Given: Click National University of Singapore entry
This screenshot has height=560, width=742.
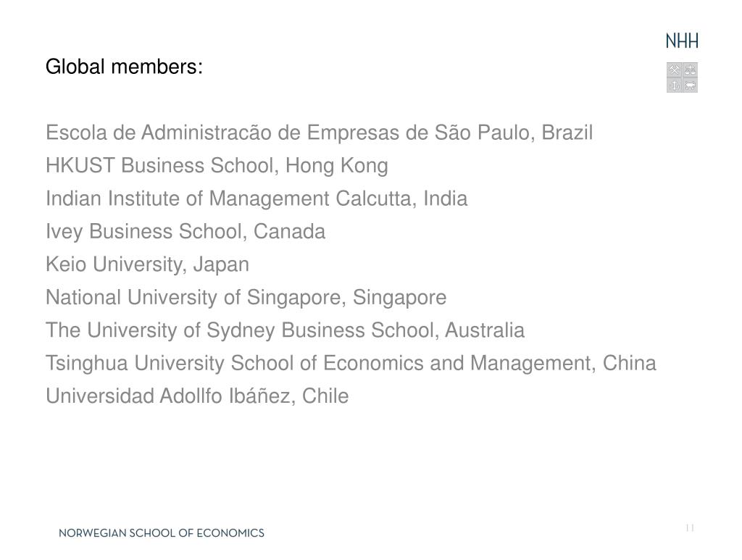Looking at the screenshot, I should (x=246, y=298).
